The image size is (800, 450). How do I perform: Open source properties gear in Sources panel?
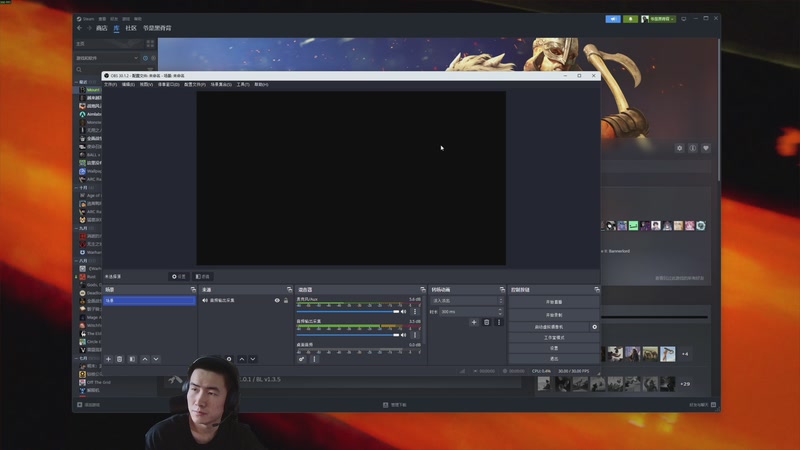pos(229,359)
